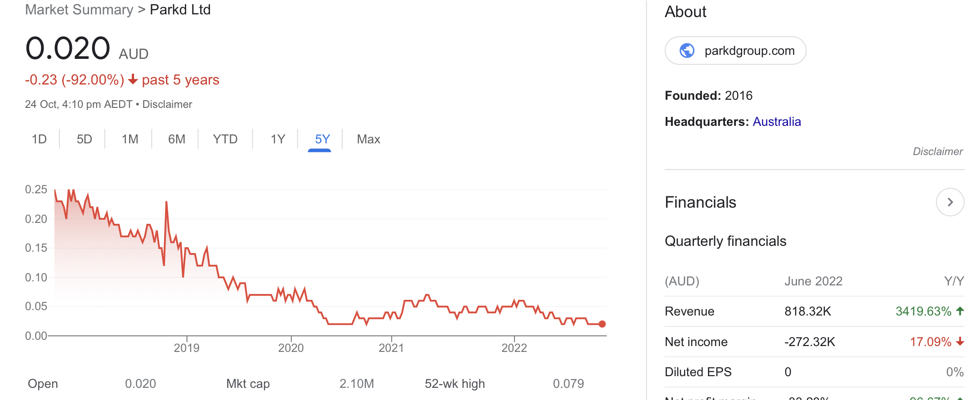
Task: Visit the parkdgroup.com website button
Action: point(735,51)
